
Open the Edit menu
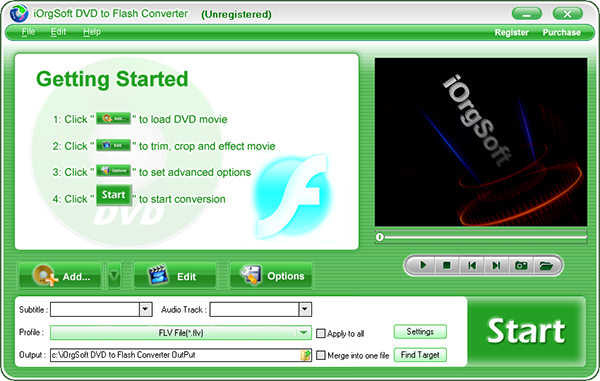(x=58, y=32)
